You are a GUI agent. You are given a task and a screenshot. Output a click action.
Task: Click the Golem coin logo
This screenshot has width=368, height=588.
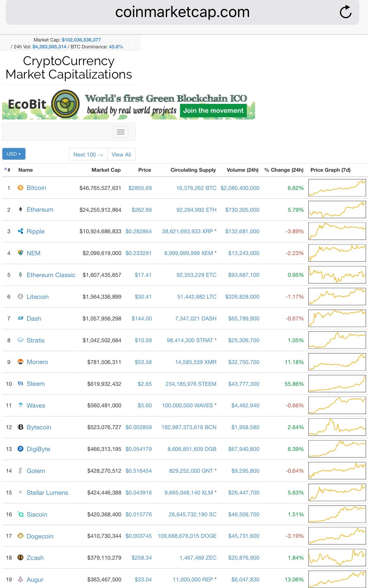point(20,471)
